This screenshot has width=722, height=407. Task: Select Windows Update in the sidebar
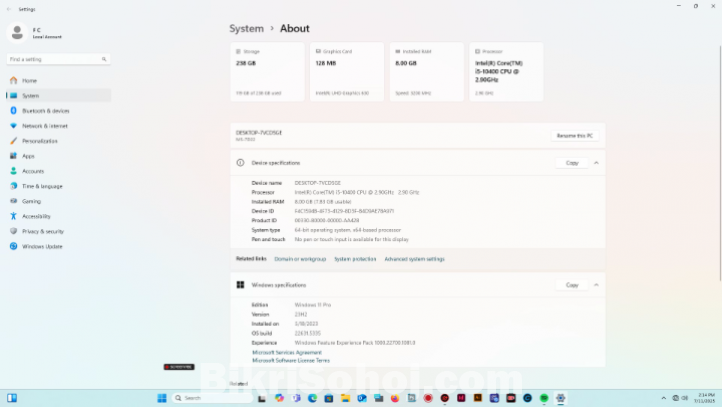point(42,246)
